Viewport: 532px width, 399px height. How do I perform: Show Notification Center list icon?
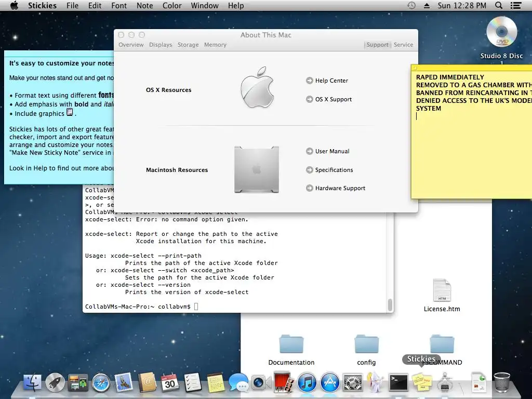[x=516, y=5]
